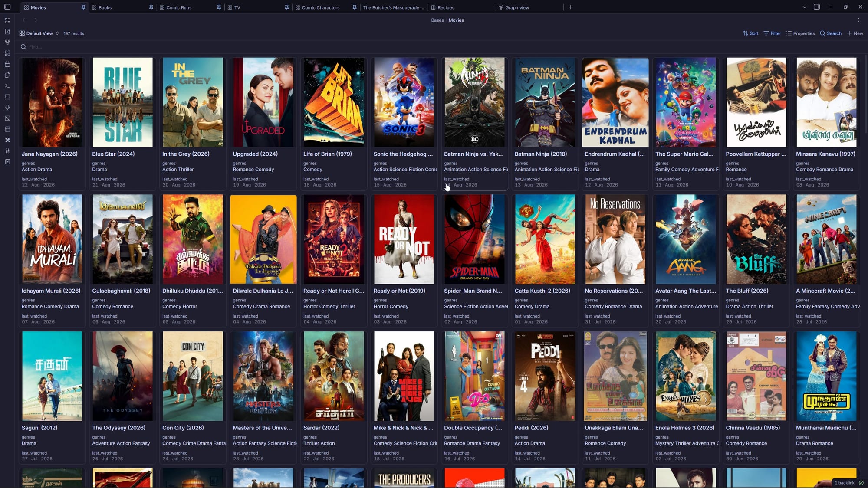868x488 pixels.
Task: Click the title "Chinna Veedu (1985)"
Action: click(x=753, y=428)
